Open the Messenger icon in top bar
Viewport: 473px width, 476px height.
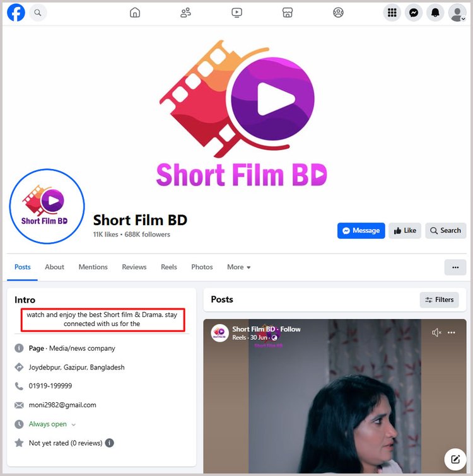[414, 13]
